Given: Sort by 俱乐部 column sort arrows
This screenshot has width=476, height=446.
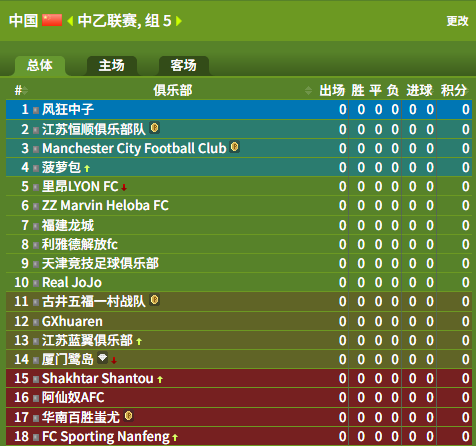Looking at the screenshot, I should 308,90.
